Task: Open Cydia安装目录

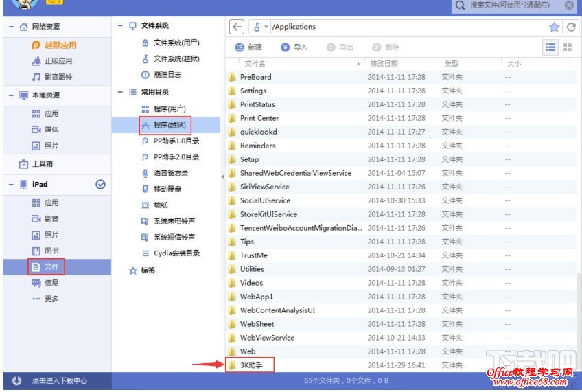Action: click(171, 253)
